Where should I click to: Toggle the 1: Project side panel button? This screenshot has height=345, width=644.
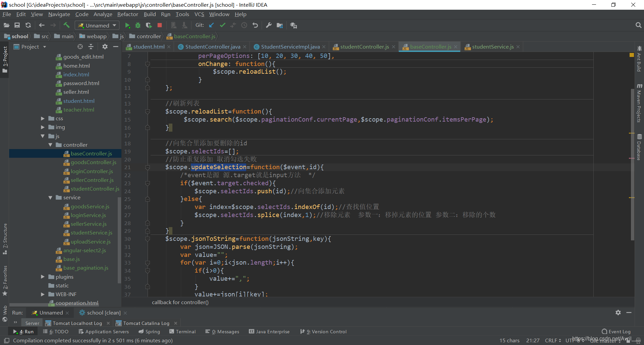pyautogui.click(x=5, y=60)
